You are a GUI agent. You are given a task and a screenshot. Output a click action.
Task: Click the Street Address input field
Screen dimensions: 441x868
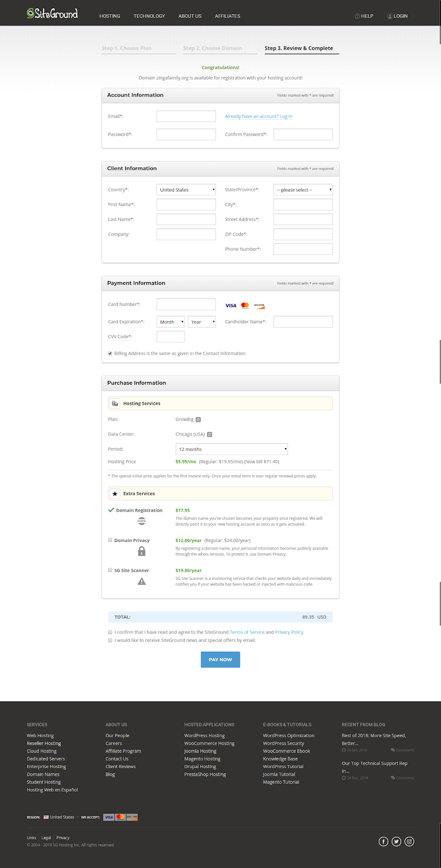click(x=303, y=219)
